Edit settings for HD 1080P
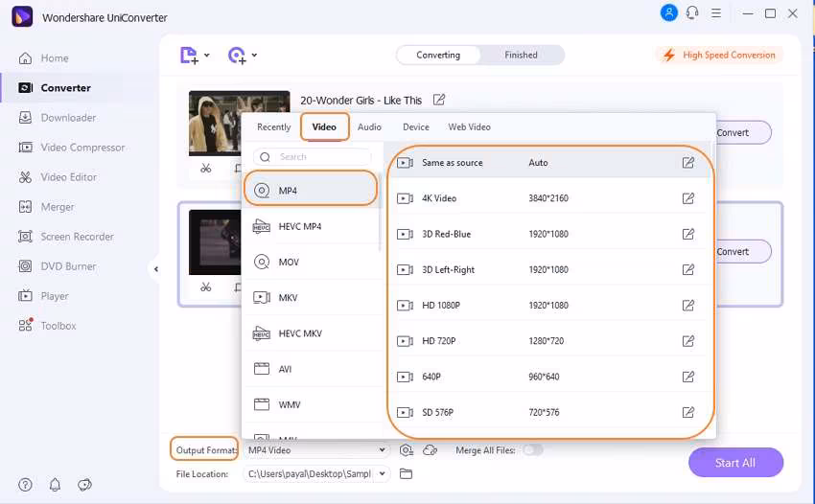The image size is (815, 504). point(688,306)
